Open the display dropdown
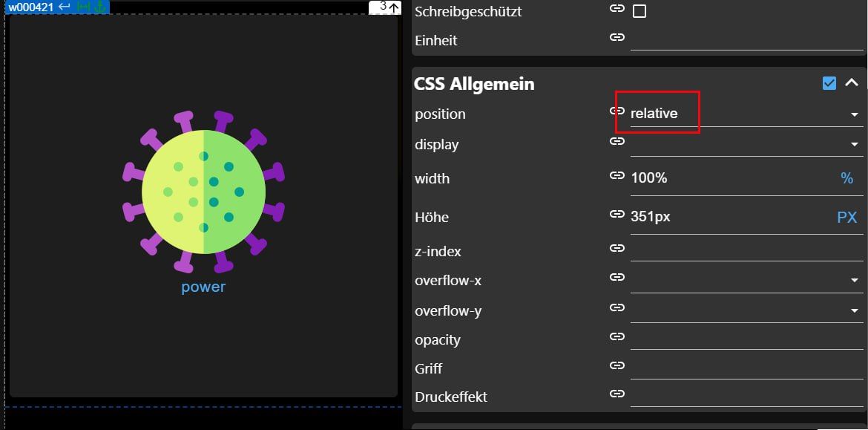Screen dimensions: 868x430 747,144
